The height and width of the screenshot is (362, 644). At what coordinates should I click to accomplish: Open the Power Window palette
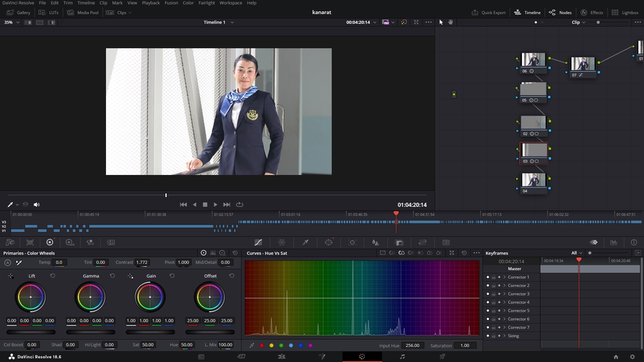tap(329, 242)
